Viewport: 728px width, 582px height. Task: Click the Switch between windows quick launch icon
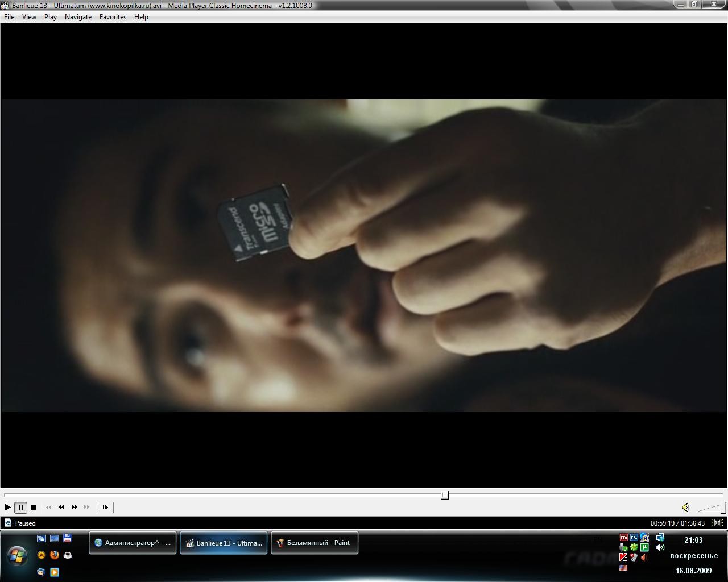(x=42, y=538)
